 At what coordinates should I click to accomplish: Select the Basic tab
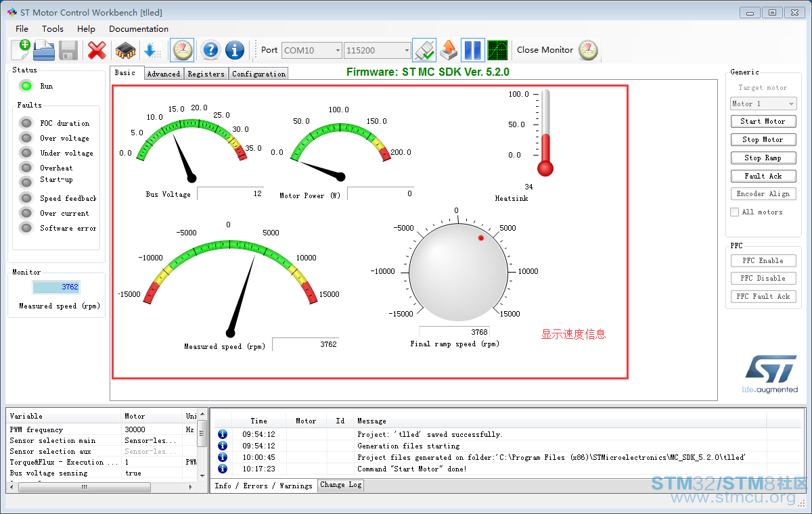[x=126, y=72]
